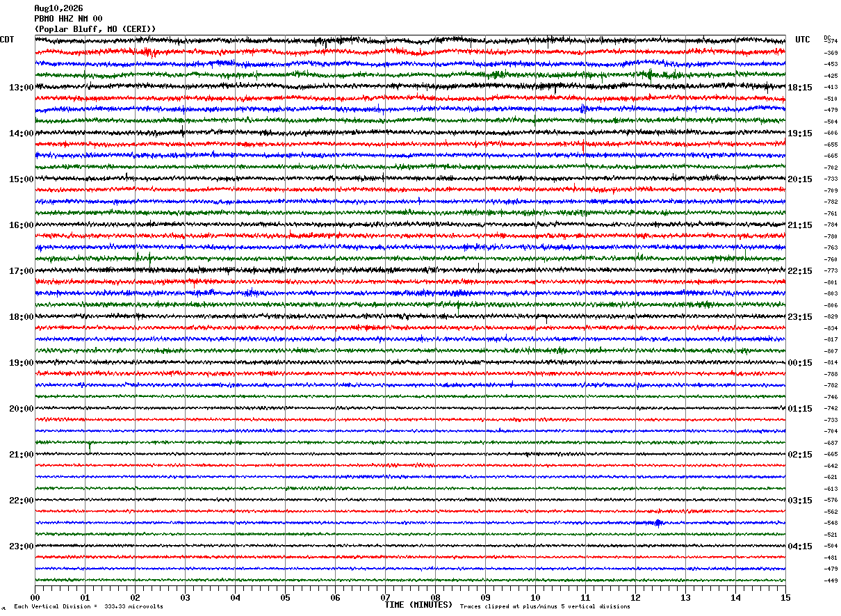This screenshot has height=616, width=841.
Task: Select the DC offset value -709
Action: pos(831,191)
